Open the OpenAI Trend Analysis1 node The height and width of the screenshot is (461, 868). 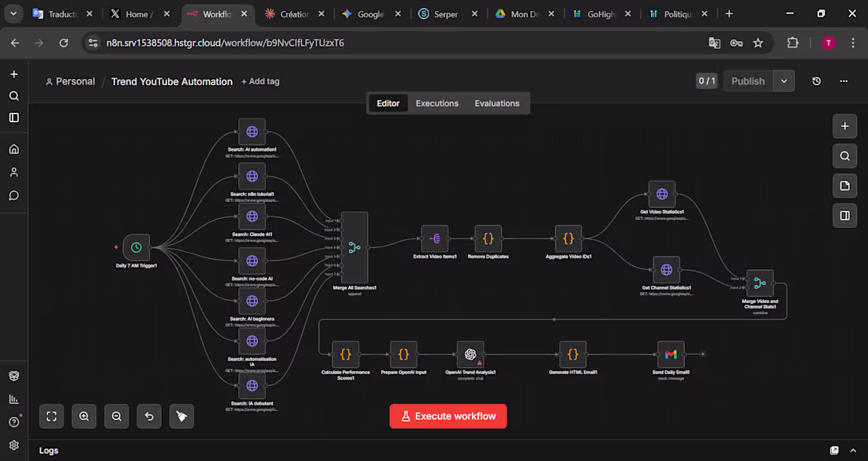pyautogui.click(x=470, y=354)
